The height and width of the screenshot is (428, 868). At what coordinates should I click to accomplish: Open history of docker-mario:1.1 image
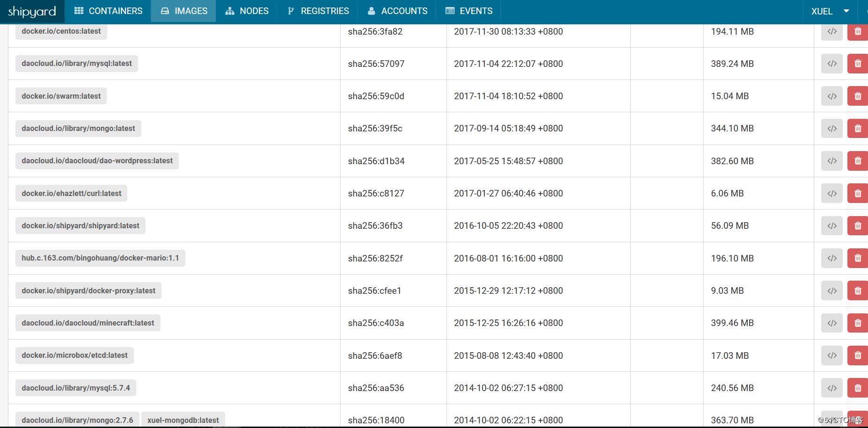pos(832,258)
